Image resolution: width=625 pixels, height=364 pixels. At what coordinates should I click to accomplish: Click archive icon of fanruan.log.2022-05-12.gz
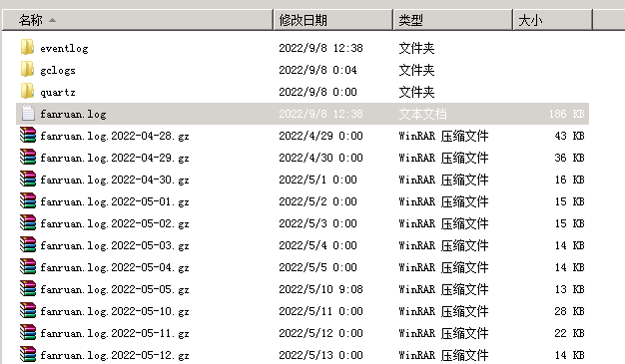[x=28, y=354]
